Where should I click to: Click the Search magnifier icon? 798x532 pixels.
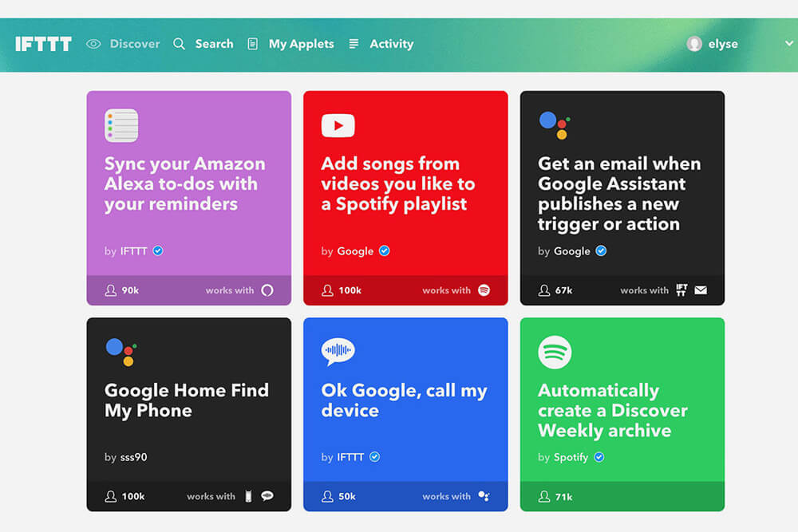(x=179, y=44)
